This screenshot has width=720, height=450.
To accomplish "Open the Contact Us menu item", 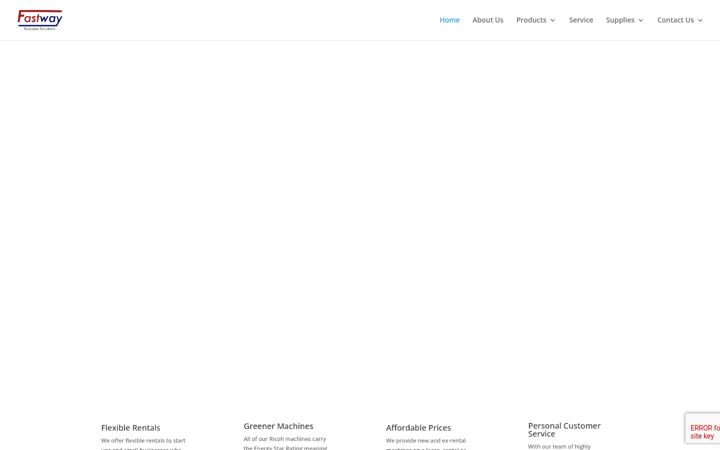I will [675, 20].
